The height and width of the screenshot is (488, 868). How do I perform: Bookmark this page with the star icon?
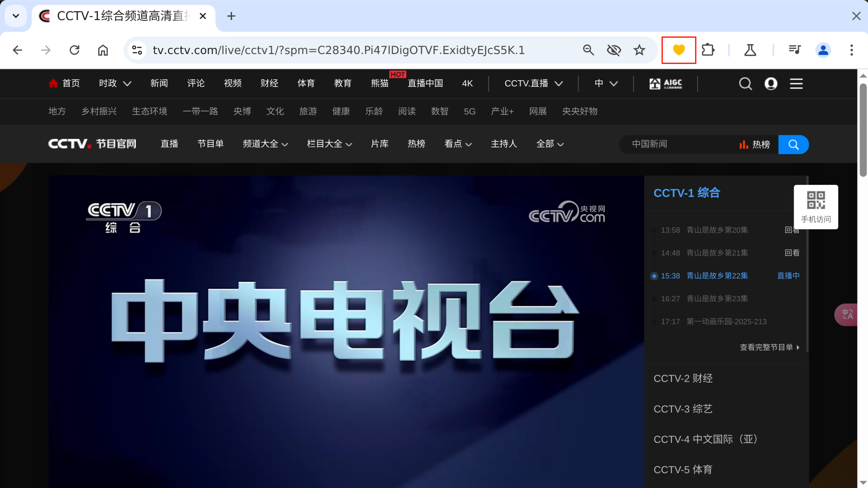coord(639,50)
